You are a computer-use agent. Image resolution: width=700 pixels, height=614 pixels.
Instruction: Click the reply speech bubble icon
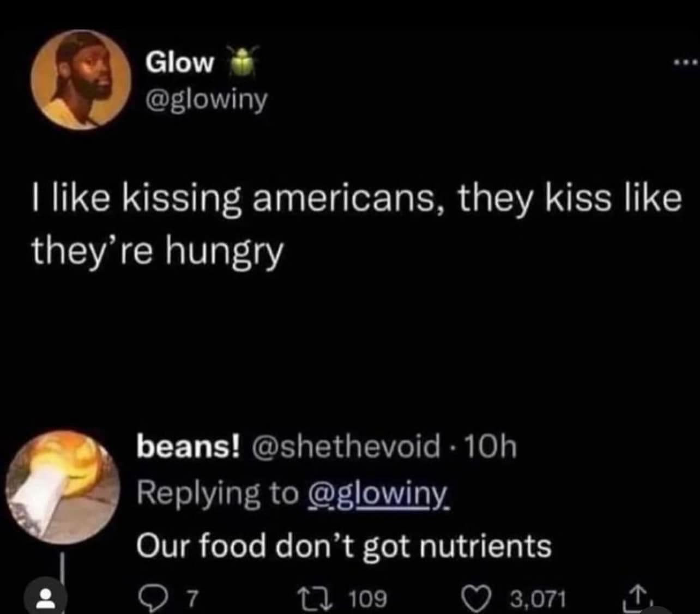click(x=155, y=597)
